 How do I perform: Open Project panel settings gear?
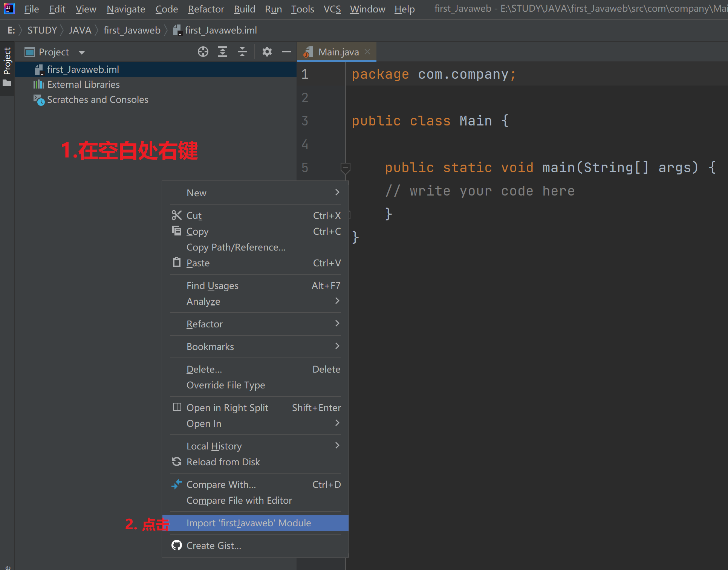[267, 52]
